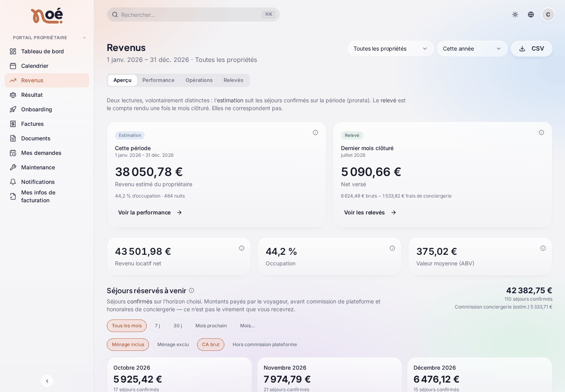Select Hors commission plateforme option
565x392 pixels.
[x=265, y=345]
